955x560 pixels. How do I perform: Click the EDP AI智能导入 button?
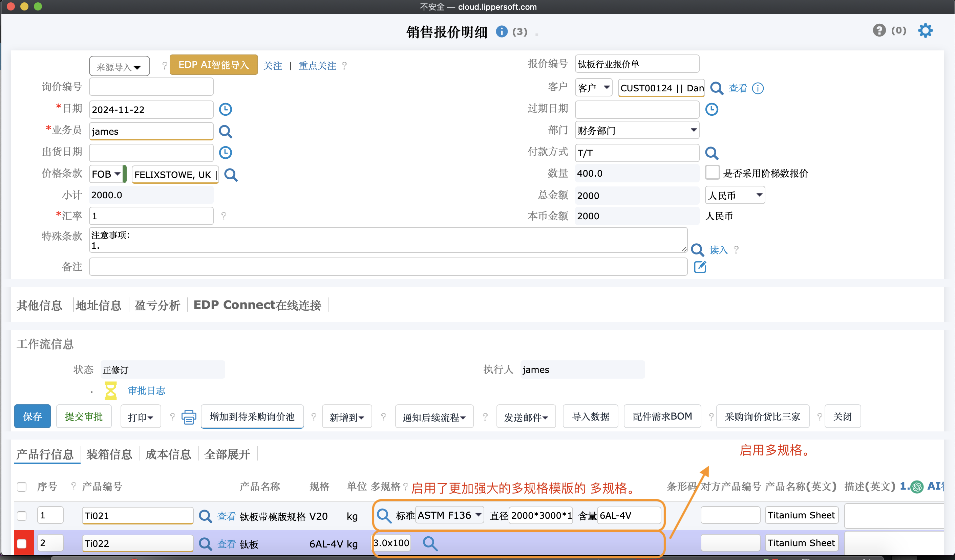pos(213,65)
